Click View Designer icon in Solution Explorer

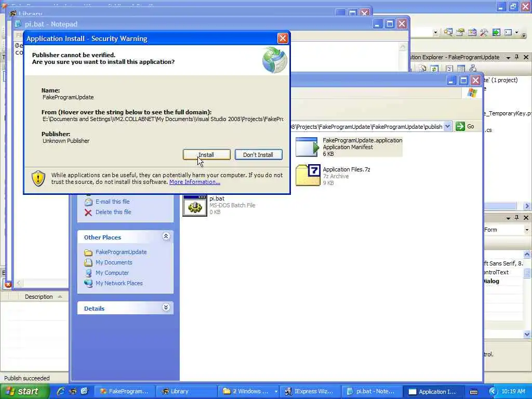coord(461,69)
